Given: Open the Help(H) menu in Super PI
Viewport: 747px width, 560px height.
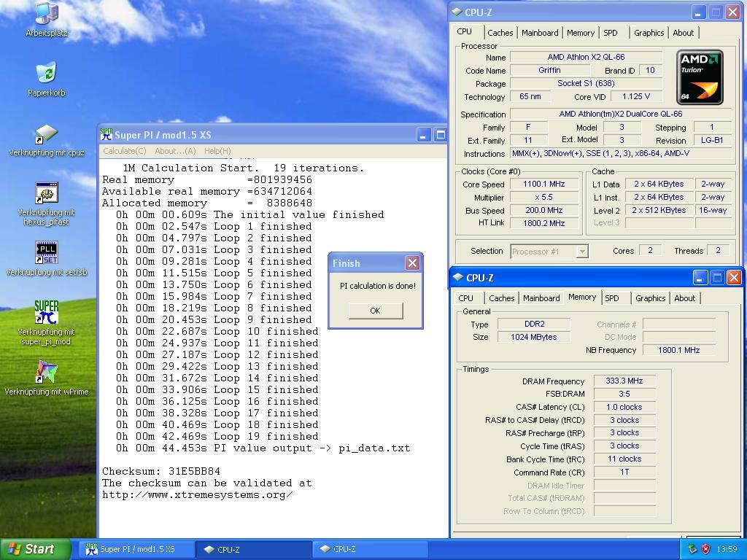Looking at the screenshot, I should tap(217, 151).
